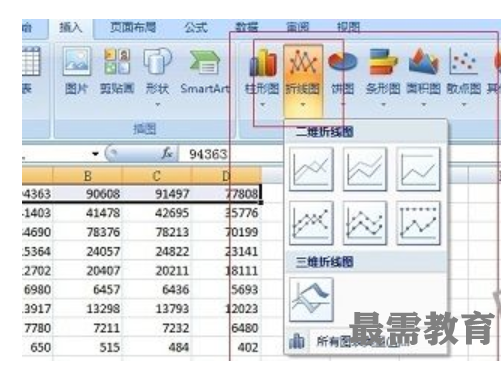
Task: Switch to the 公式 tab
Action: pos(196,27)
